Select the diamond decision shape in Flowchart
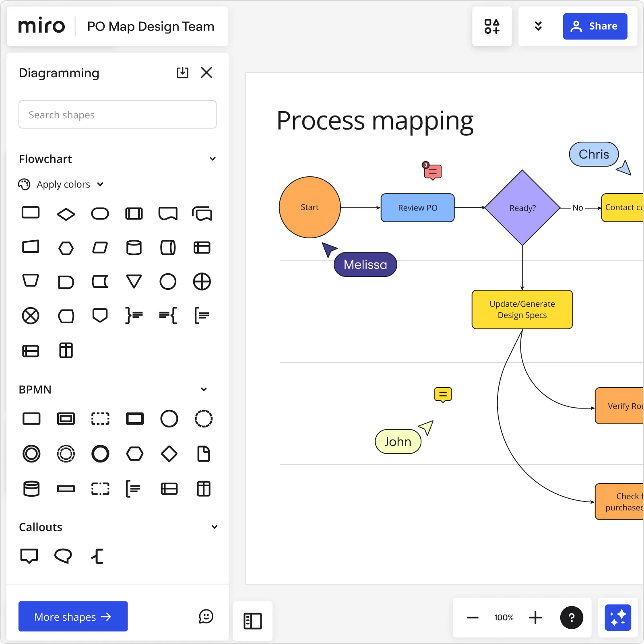644x644 pixels. (66, 214)
